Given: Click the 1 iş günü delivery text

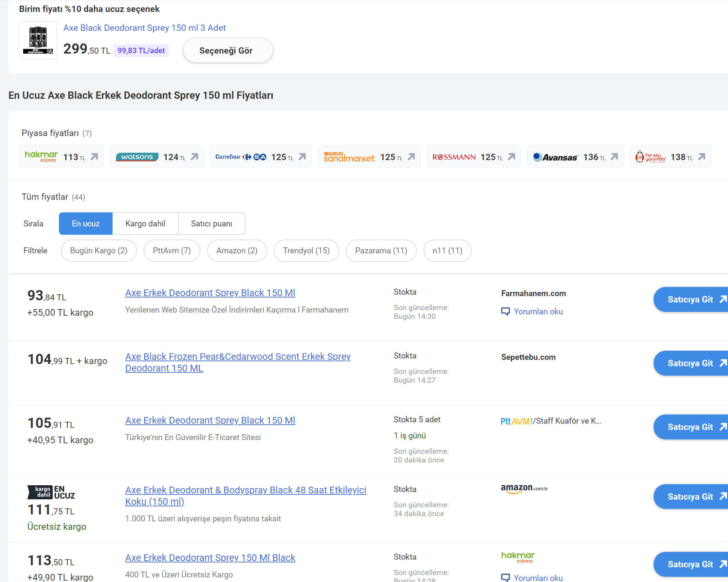Looking at the screenshot, I should [x=410, y=436].
